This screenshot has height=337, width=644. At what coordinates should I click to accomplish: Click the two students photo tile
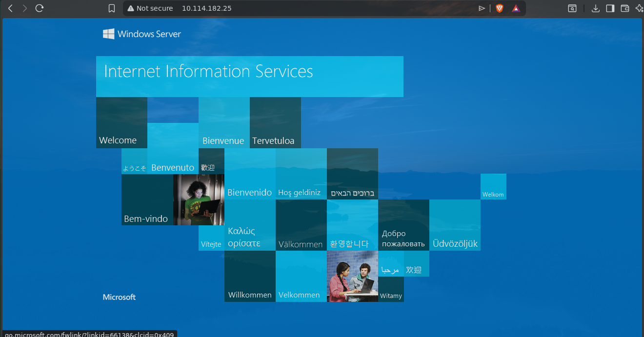coord(352,277)
